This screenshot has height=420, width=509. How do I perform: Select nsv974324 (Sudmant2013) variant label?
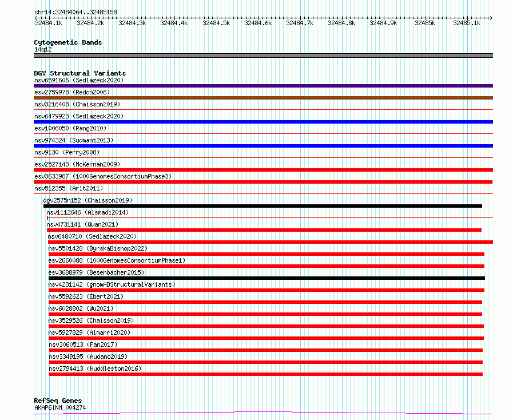pos(74,140)
